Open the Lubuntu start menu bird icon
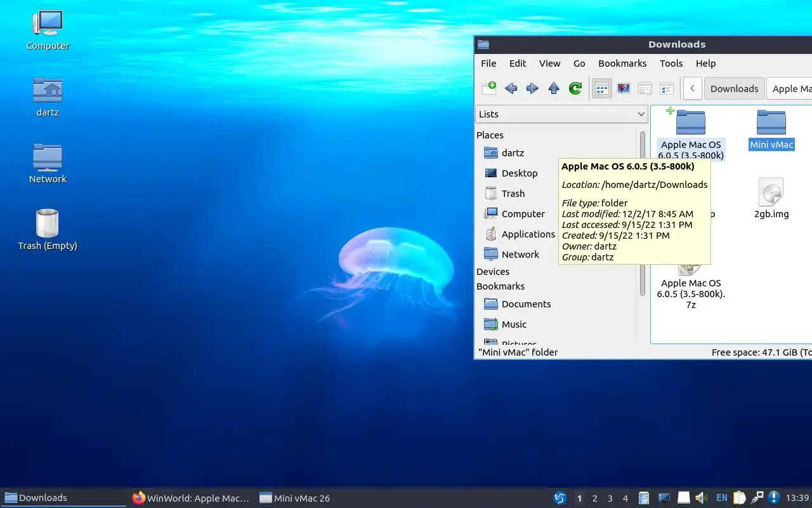 [560, 498]
